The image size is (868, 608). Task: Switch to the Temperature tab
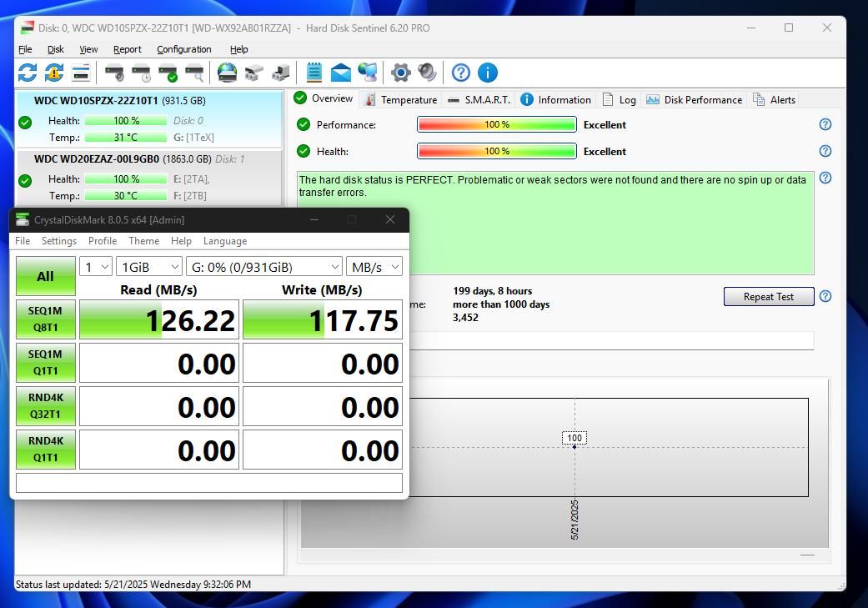[401, 100]
